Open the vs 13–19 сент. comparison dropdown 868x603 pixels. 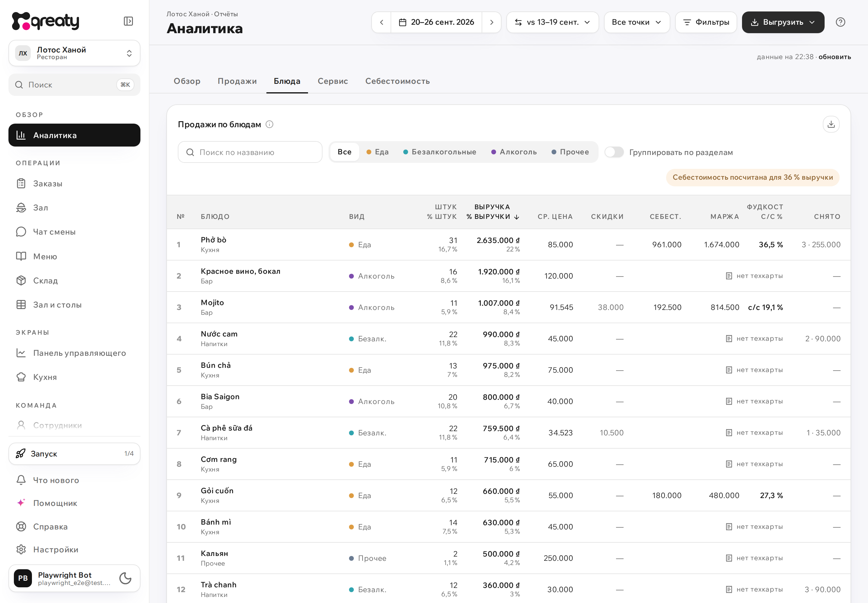(x=552, y=22)
